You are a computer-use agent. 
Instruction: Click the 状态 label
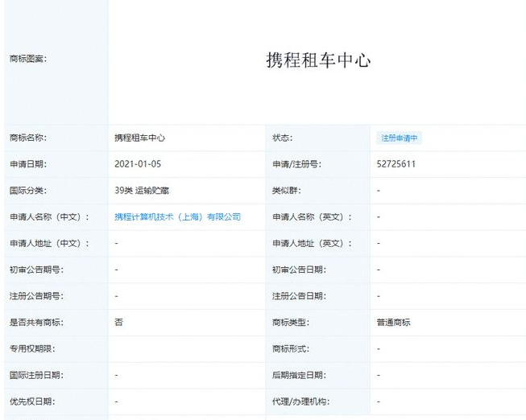tap(283, 138)
